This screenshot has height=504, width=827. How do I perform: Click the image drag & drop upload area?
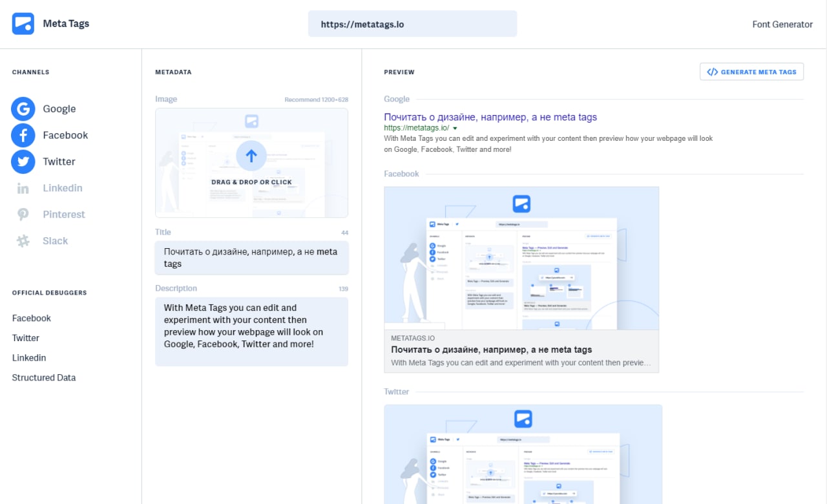[251, 163]
